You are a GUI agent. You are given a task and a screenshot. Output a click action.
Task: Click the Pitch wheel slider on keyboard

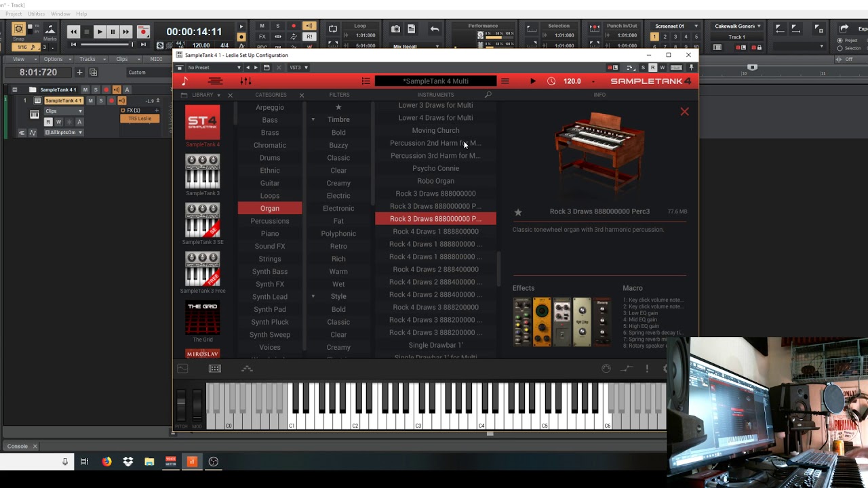[181, 405]
